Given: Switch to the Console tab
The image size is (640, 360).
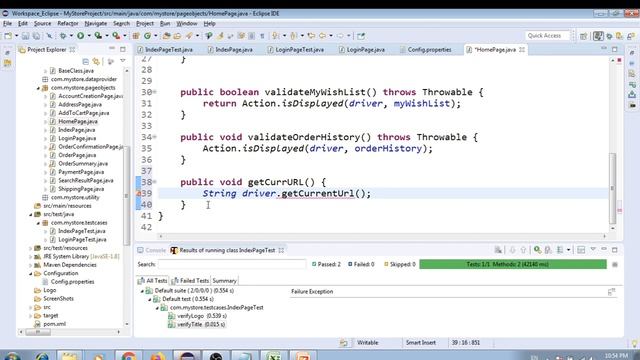Looking at the screenshot, I should tap(152, 250).
